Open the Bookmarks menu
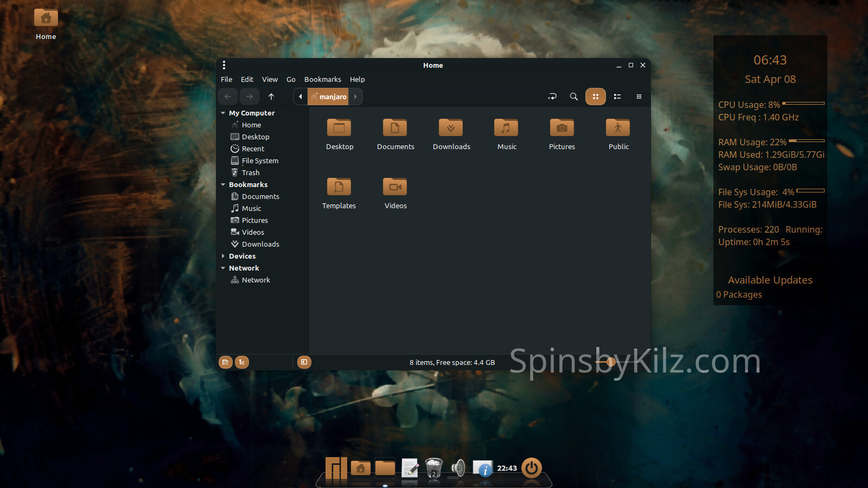The image size is (868, 488). [x=322, y=79]
